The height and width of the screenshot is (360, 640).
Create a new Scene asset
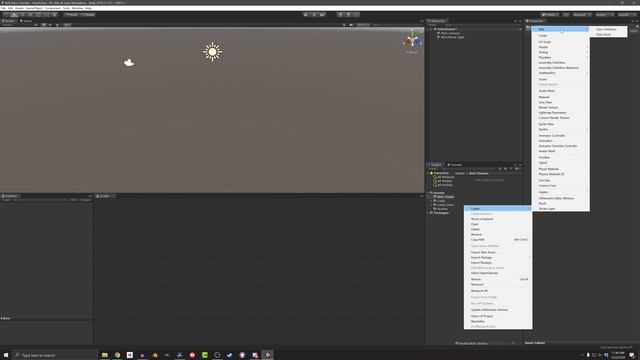tap(560, 79)
